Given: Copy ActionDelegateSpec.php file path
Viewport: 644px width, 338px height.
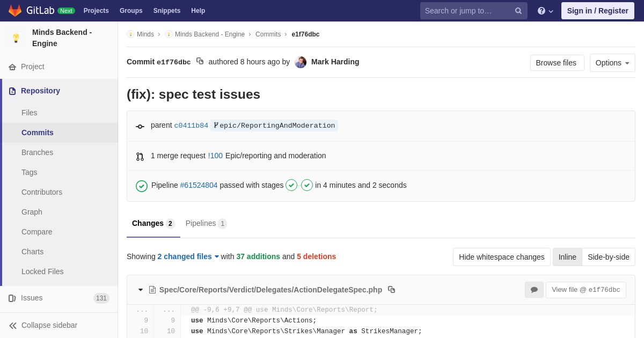Looking at the screenshot, I should pos(391,290).
